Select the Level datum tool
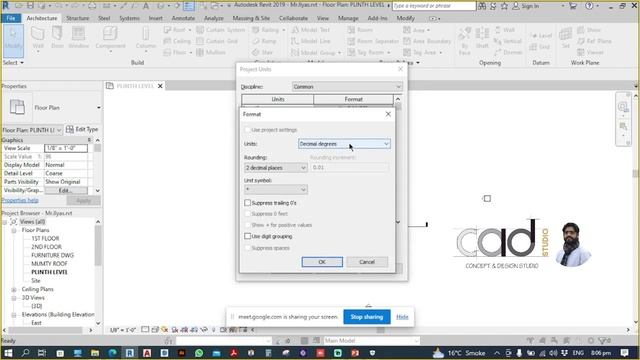The width and height of the screenshot is (640, 360). click(541, 36)
